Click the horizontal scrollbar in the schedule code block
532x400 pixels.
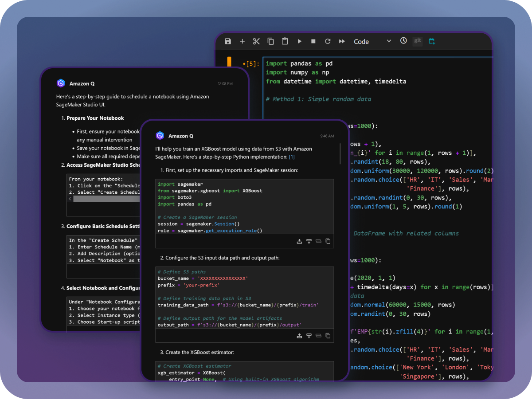(x=106, y=199)
